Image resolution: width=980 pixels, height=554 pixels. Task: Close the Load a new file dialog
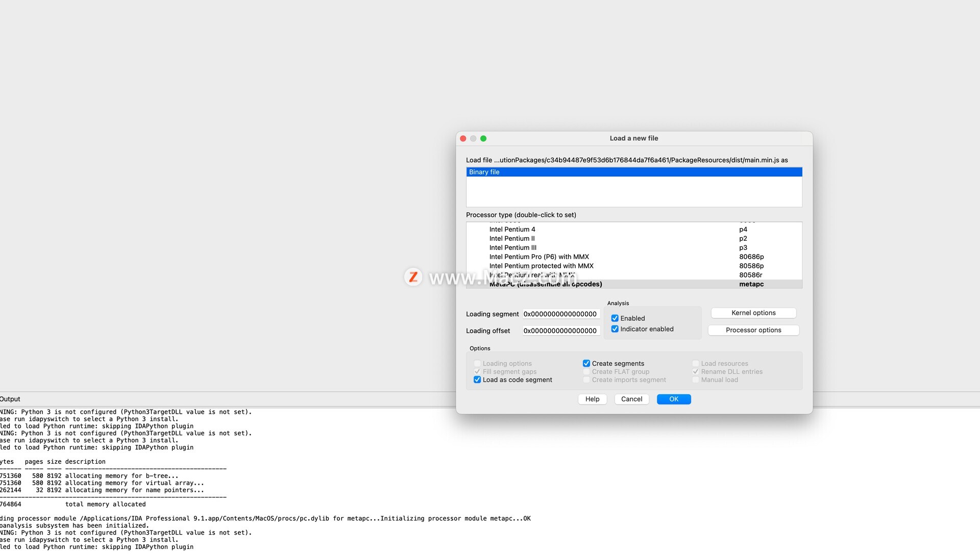(x=463, y=139)
